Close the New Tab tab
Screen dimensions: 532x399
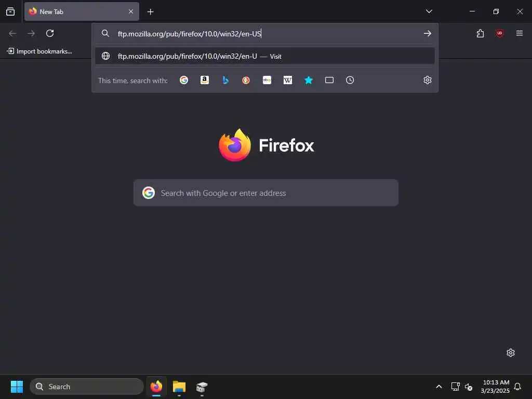[130, 11]
